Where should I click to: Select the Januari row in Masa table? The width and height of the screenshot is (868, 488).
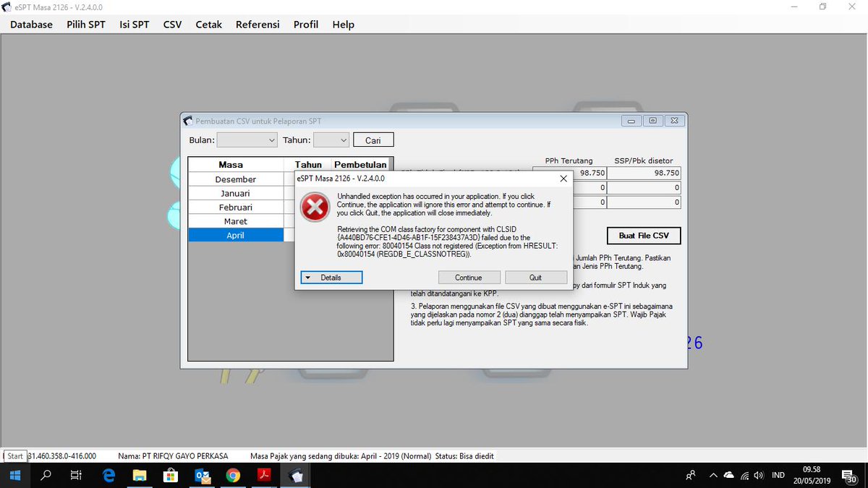[236, 193]
